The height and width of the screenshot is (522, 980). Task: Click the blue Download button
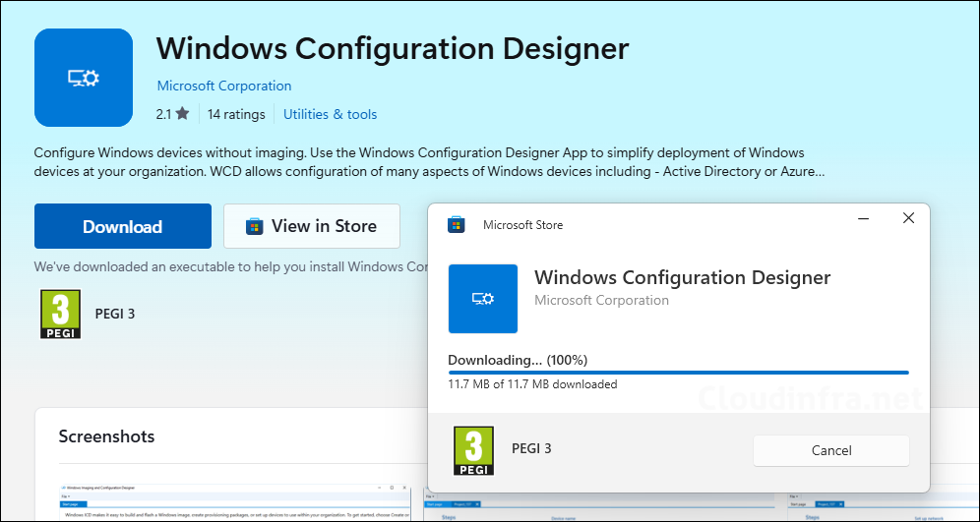pyautogui.click(x=122, y=226)
